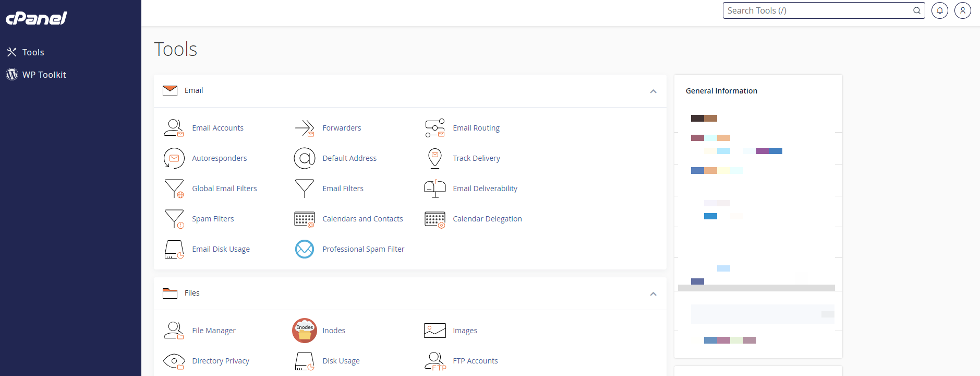The height and width of the screenshot is (376, 980).
Task: Open the Images link
Action: pyautogui.click(x=465, y=331)
